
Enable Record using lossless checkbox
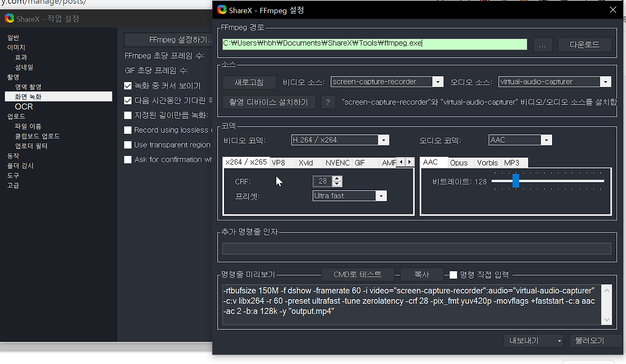tap(128, 130)
